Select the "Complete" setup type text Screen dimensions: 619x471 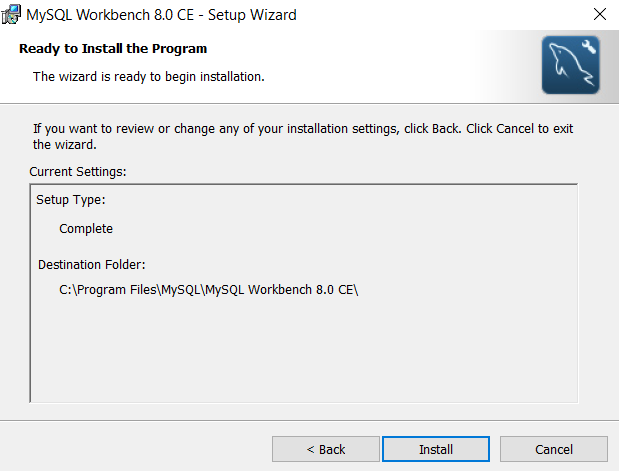86,229
